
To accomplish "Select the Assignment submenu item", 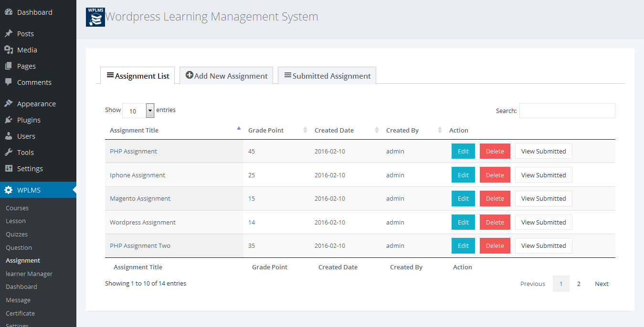I will [23, 261].
